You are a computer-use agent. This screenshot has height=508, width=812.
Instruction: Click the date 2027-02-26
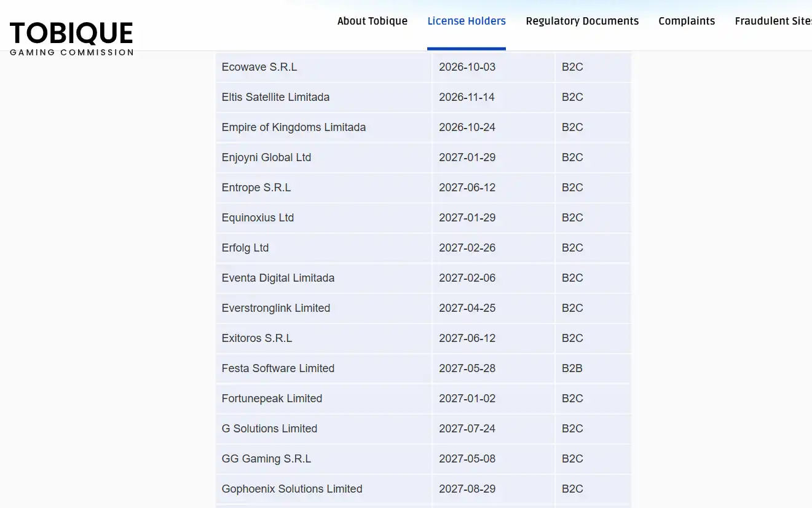467,248
